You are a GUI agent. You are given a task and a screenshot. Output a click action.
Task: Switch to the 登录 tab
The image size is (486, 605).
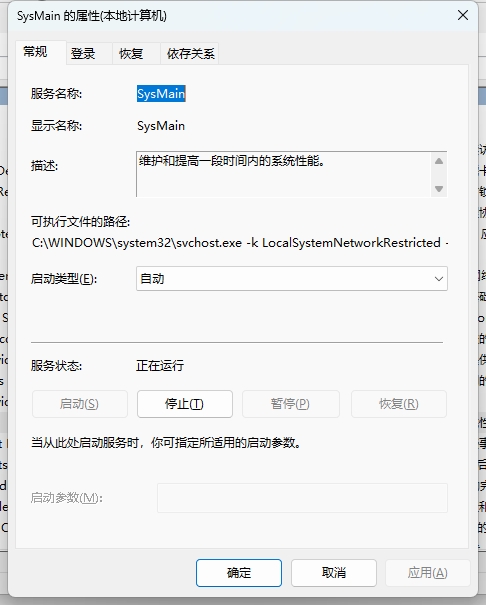83,53
